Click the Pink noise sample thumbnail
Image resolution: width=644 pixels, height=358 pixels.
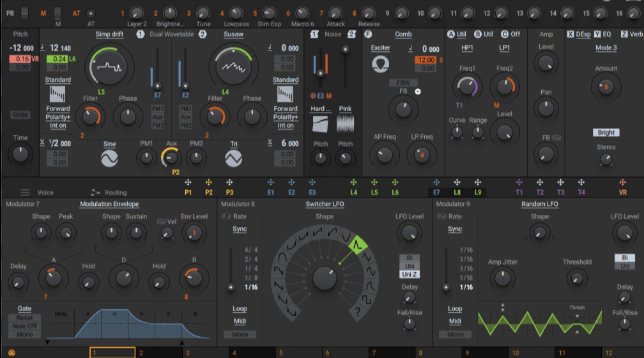tap(346, 124)
